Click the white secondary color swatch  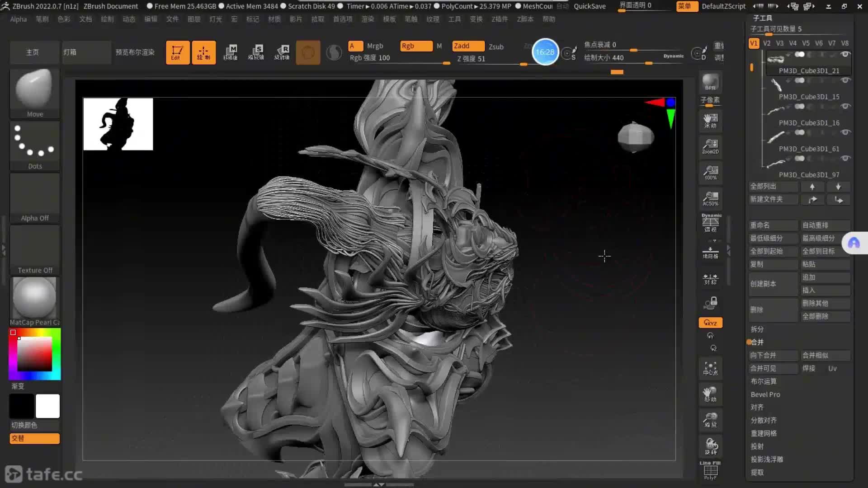[47, 406]
